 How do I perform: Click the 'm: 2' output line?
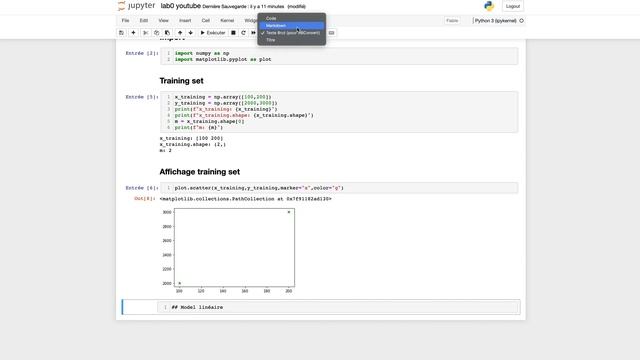pyautogui.click(x=165, y=151)
